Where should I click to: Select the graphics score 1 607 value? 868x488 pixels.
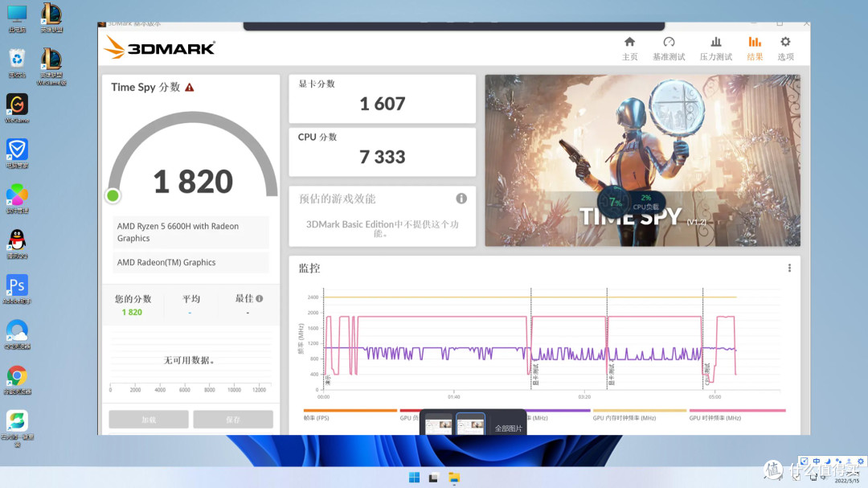point(383,104)
